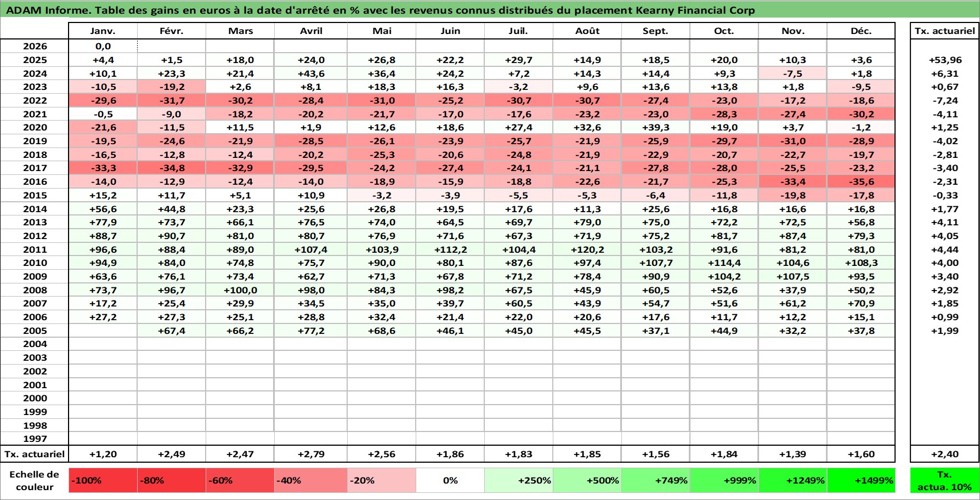Click the -7,5 cell for November 2024

(x=792, y=73)
